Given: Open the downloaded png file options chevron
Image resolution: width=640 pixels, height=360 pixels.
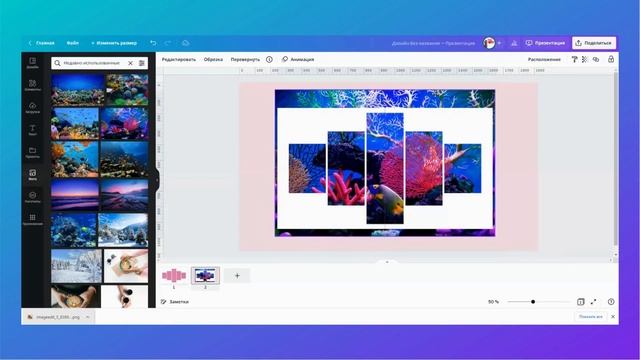Looking at the screenshot, I should (88, 317).
